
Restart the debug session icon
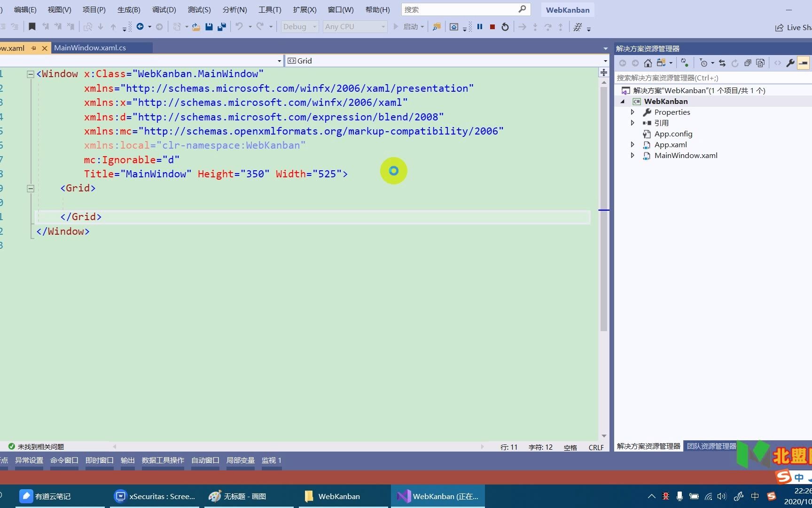505,27
